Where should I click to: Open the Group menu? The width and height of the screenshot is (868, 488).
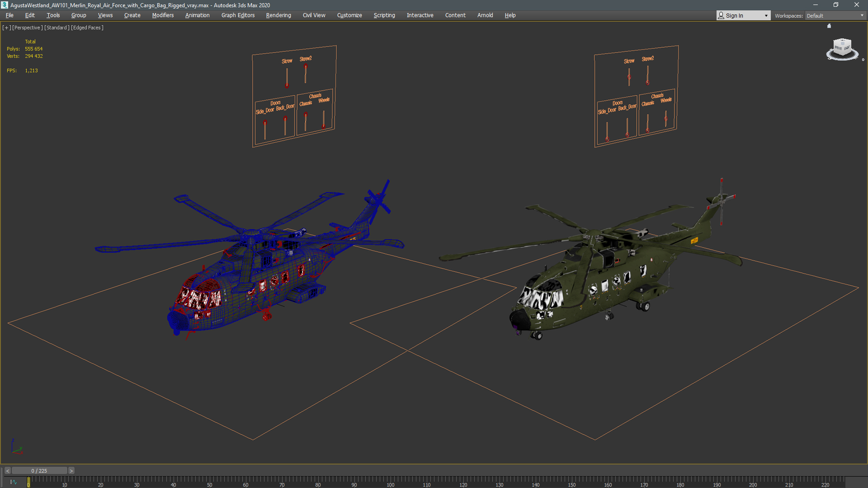[79, 15]
